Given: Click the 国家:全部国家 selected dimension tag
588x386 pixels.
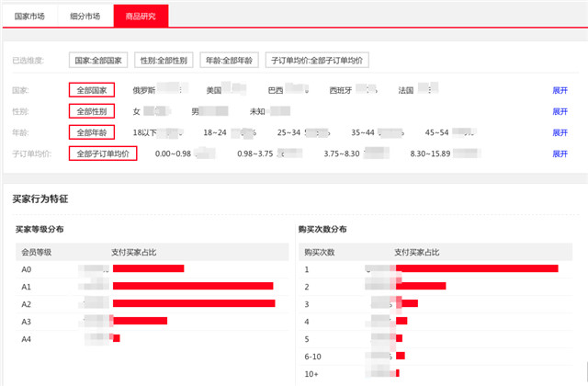Looking at the screenshot, I should click(x=97, y=61).
